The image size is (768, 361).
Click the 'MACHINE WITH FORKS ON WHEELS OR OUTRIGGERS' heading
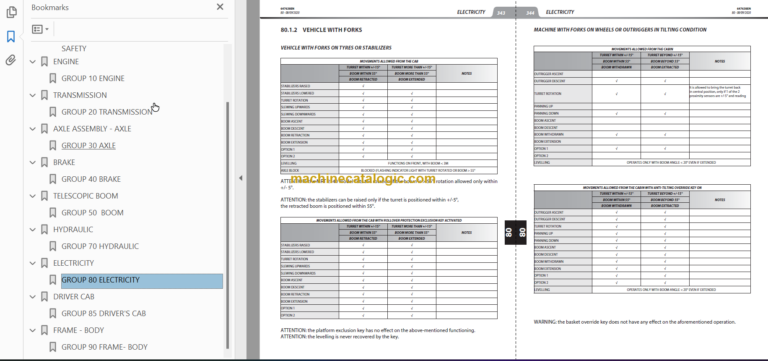coord(620,30)
